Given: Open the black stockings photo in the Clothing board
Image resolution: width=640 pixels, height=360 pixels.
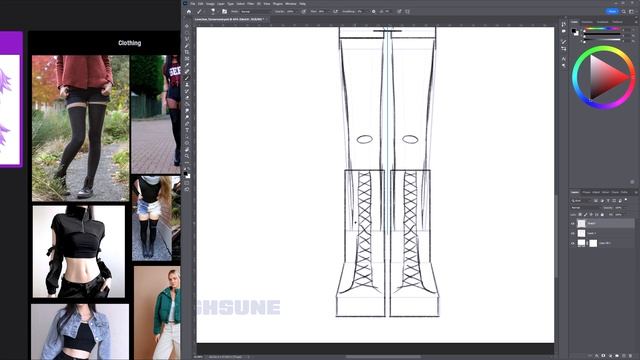Looking at the screenshot, I should (80, 128).
